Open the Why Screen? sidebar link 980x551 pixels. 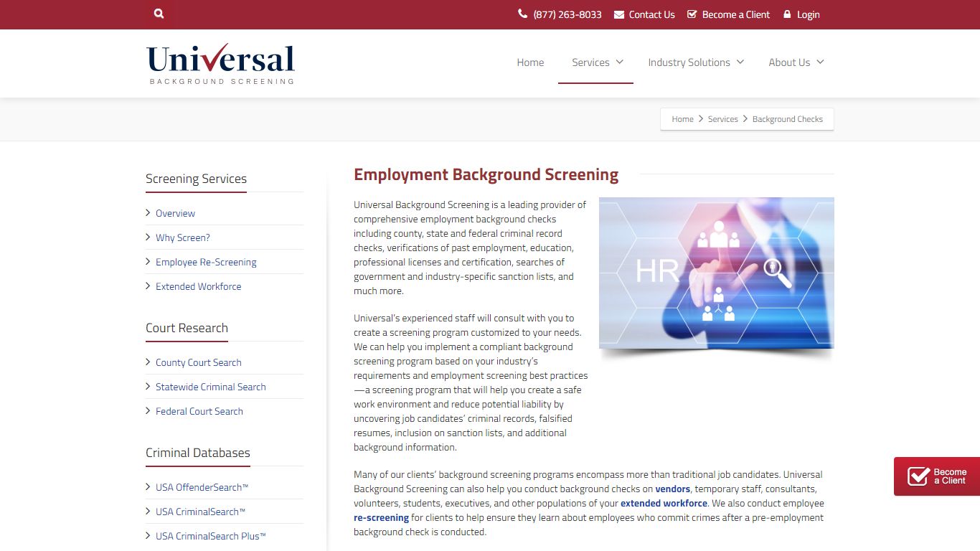183,237
